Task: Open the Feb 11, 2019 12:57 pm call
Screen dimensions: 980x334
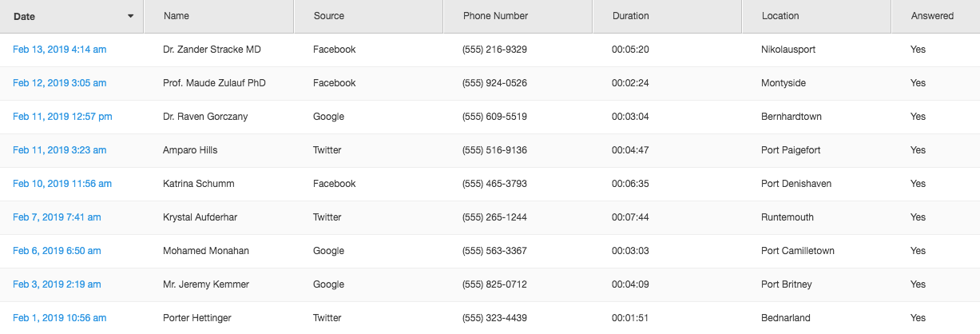Action: tap(62, 117)
